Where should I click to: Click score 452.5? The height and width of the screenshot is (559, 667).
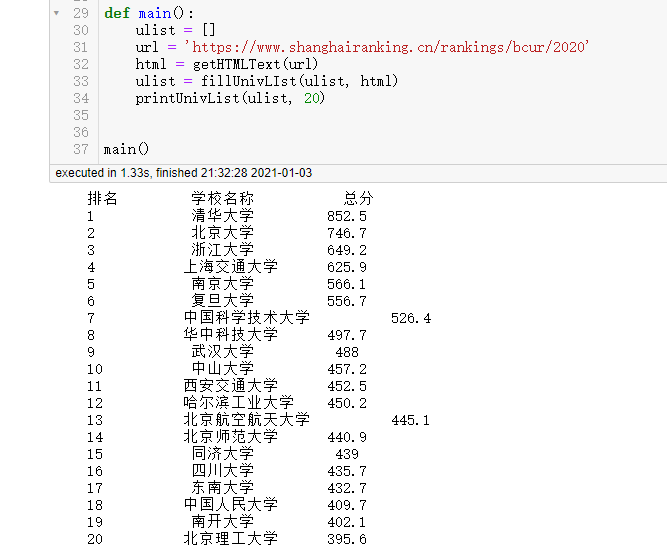(x=347, y=386)
